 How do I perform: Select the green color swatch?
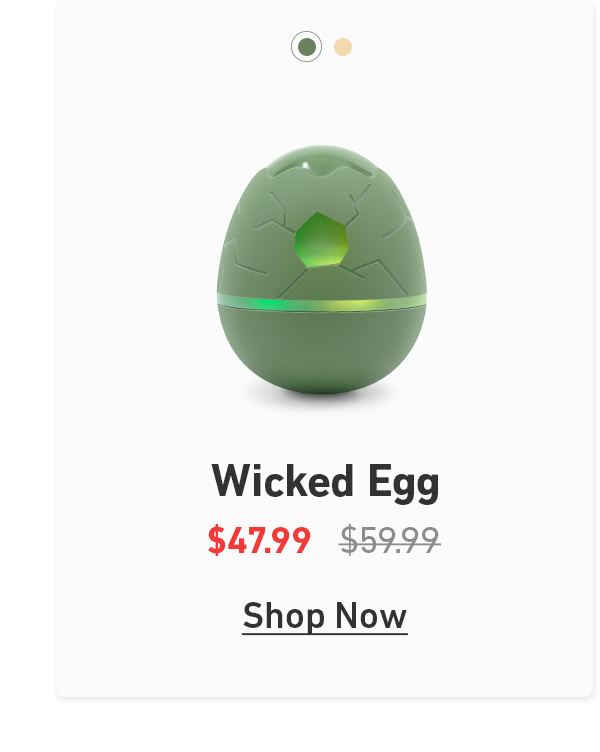click(x=306, y=47)
